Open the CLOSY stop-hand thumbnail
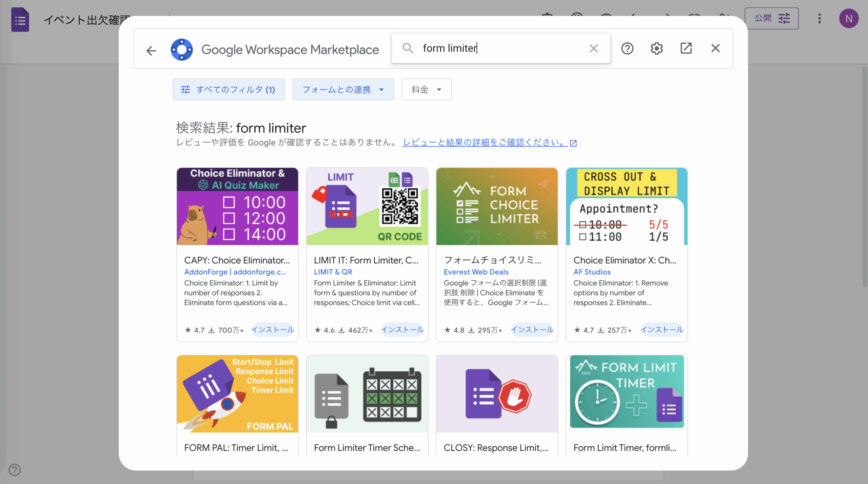This screenshot has height=484, width=868. click(x=497, y=394)
